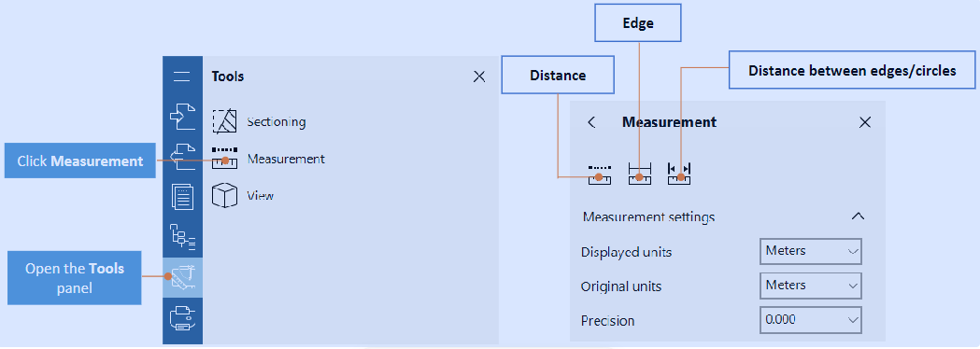This screenshot has width=980, height=349.
Task: Open the Tools panel sidebar icon
Action: [x=182, y=276]
